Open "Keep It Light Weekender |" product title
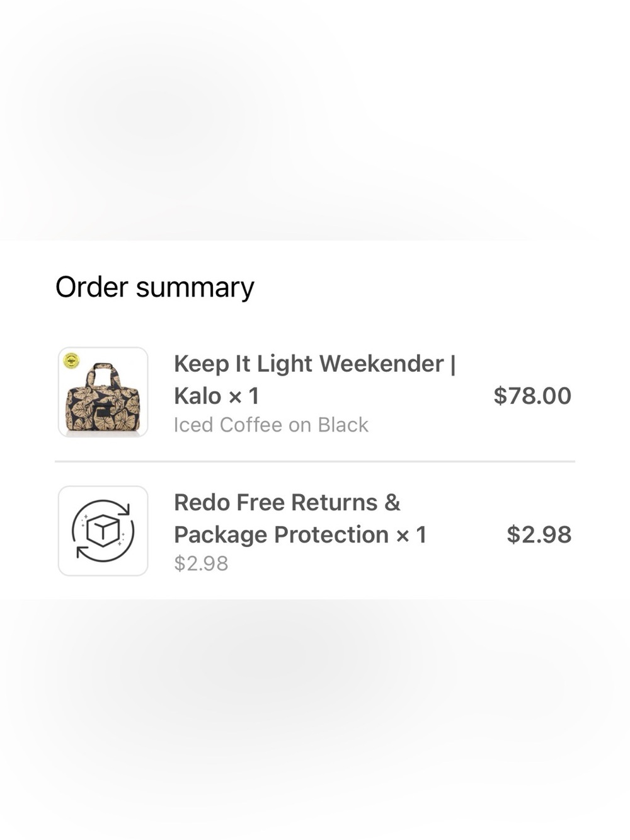Viewport: 630px width, 840px height. [x=315, y=364]
